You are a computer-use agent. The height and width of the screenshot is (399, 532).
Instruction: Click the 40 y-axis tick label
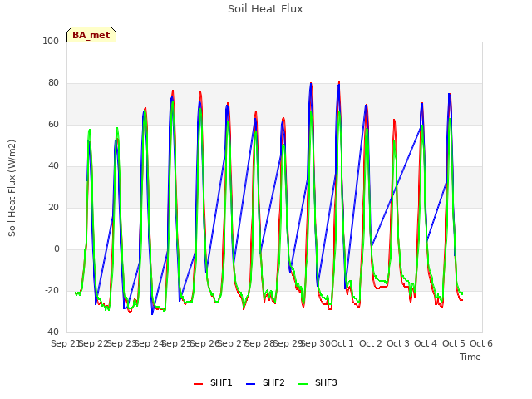[53, 166]
